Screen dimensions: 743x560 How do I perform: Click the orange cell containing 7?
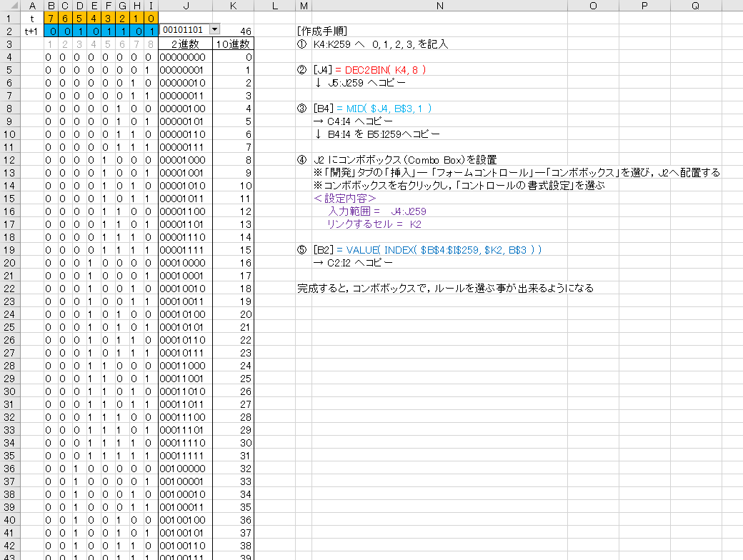point(51,19)
